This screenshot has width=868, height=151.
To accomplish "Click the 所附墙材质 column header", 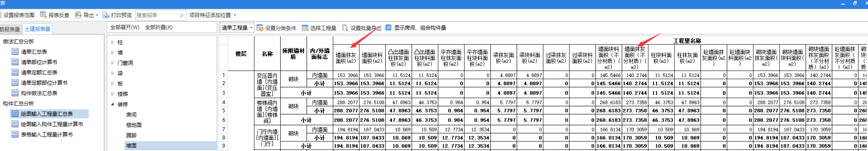I will click(293, 54).
